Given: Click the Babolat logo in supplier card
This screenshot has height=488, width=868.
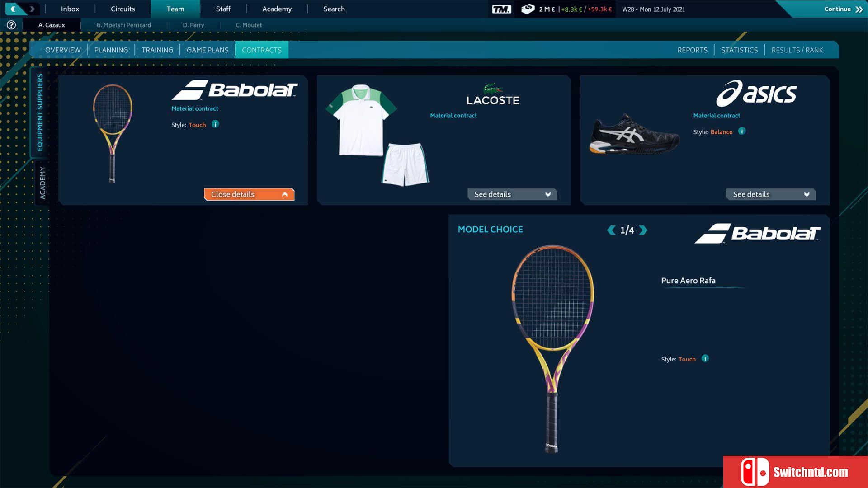Looking at the screenshot, I should [x=235, y=90].
